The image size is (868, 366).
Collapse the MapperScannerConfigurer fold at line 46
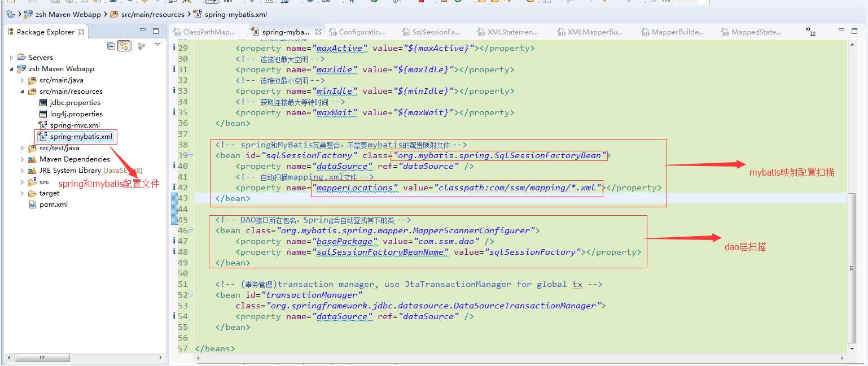(191, 230)
